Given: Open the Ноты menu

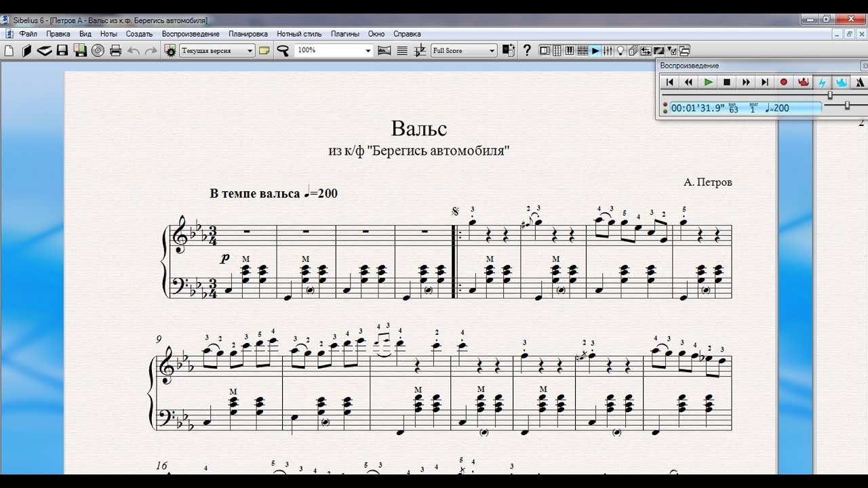Looking at the screenshot, I should click(x=108, y=34).
